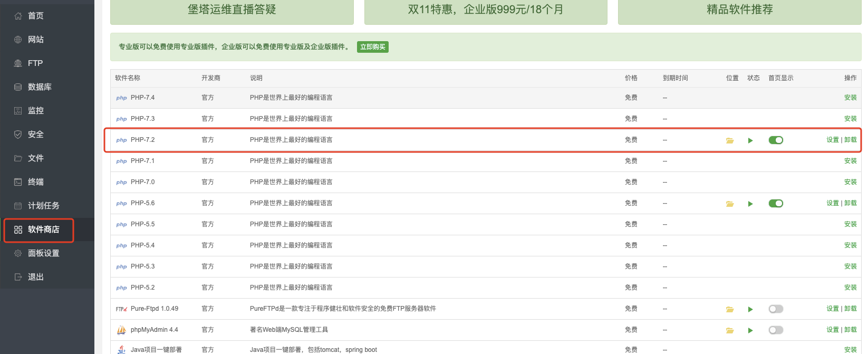Click the 监控 monitor icon
Screen dimensions: 868x354
point(18,111)
